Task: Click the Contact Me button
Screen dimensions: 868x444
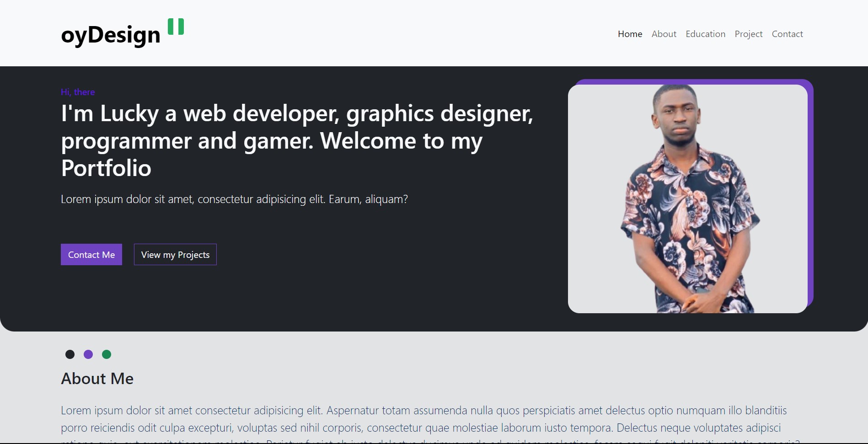Action: click(91, 254)
